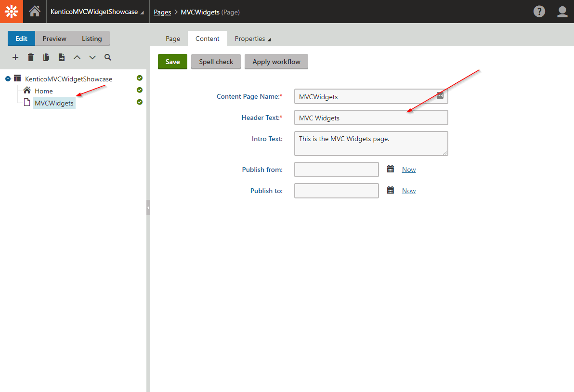Click the Home page house icon in tree
Screen dimensions: 574x392
26,90
